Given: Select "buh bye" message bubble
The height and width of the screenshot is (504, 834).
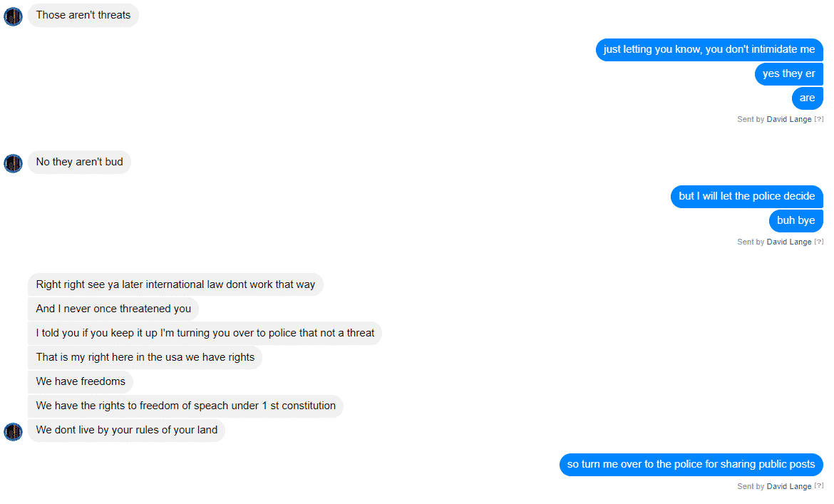Looking at the screenshot, I should (796, 220).
